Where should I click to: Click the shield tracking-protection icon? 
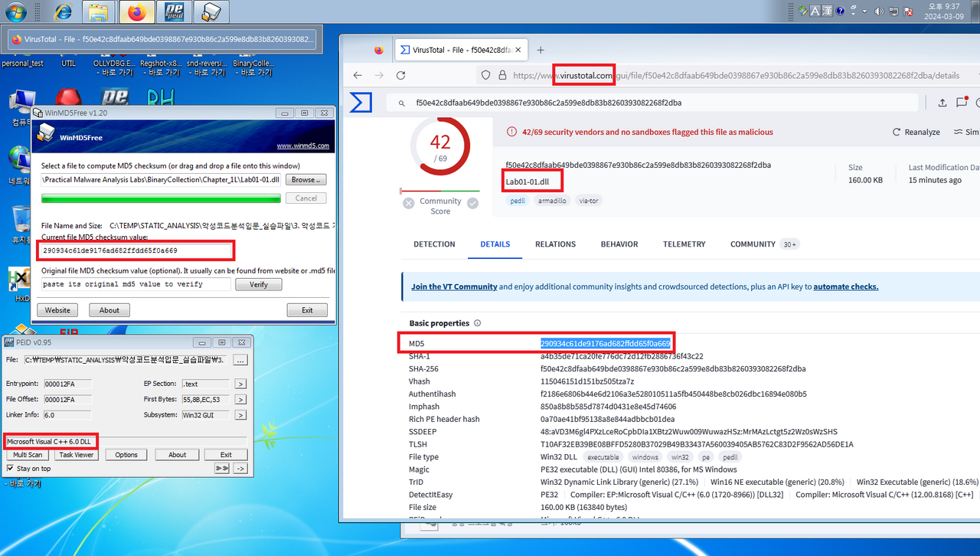[x=485, y=75]
